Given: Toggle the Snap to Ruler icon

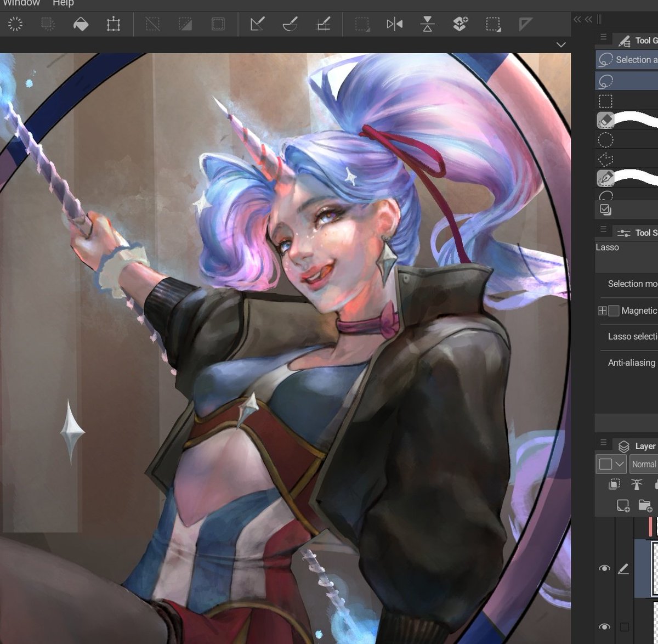Looking at the screenshot, I should tap(257, 24).
